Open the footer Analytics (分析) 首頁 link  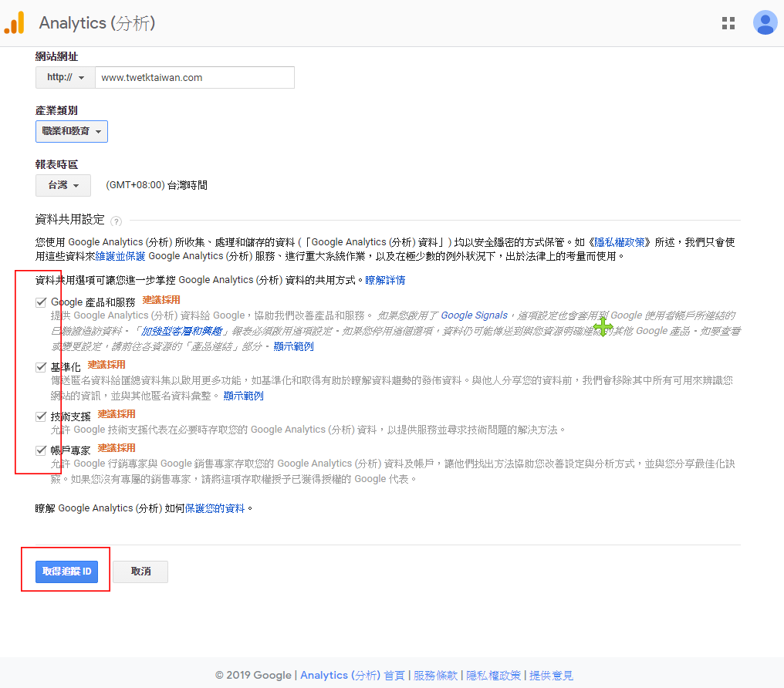coord(353,676)
